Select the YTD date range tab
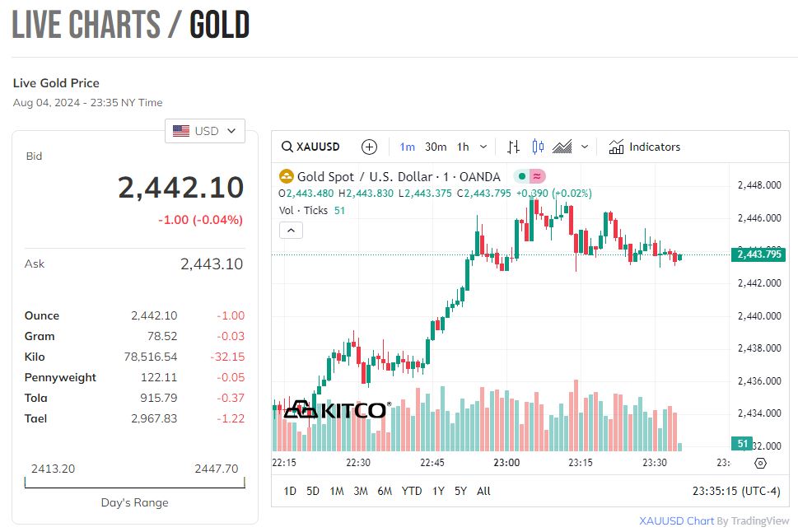The height and width of the screenshot is (532, 798). pos(411,491)
